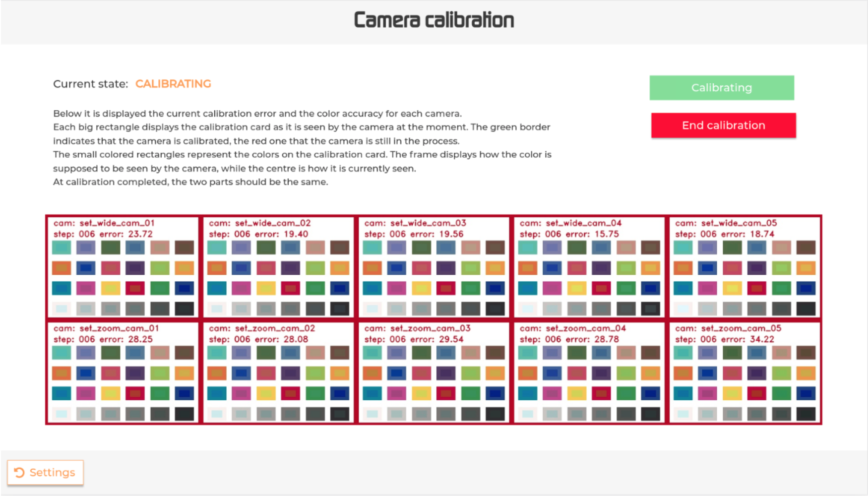868x496 pixels.
Task: Click the reset icon inside the Settings button
Action: point(19,472)
